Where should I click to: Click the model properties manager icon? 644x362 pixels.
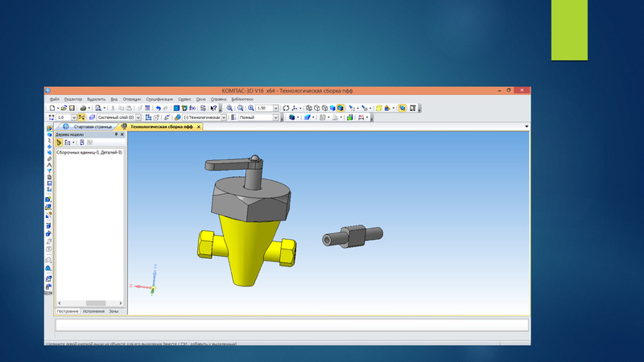tap(184, 108)
